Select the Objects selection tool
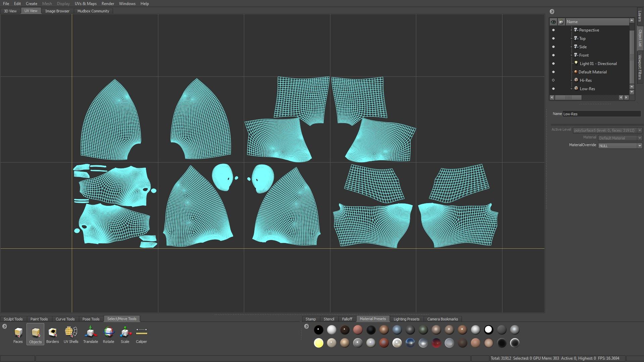The image size is (644, 362). (35, 334)
